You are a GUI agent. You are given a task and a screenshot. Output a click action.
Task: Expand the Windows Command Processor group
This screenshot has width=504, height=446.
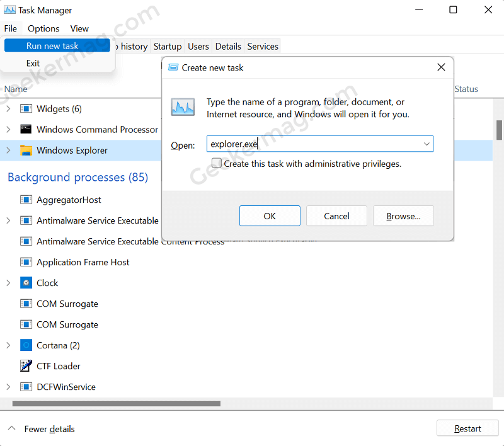[8, 129]
